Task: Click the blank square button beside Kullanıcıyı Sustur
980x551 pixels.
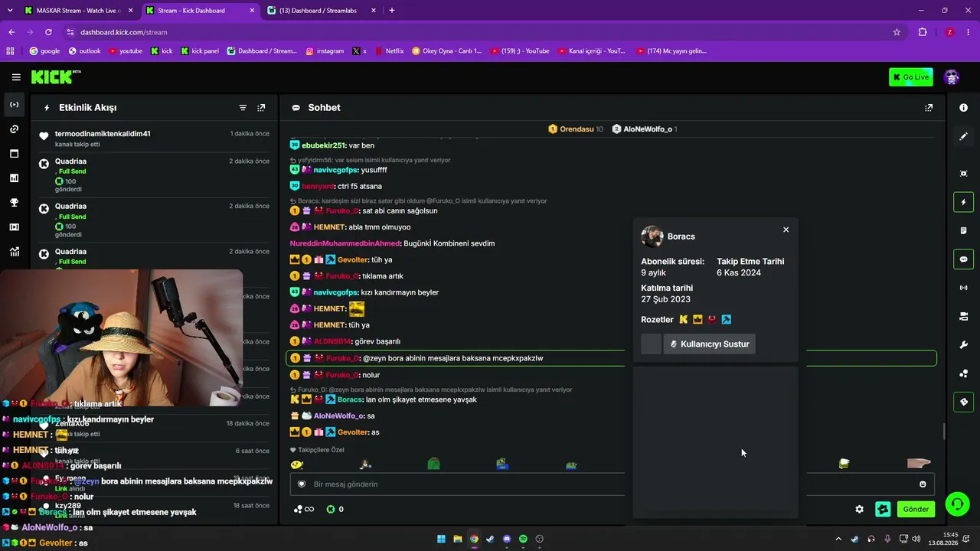Action: pyautogui.click(x=651, y=344)
